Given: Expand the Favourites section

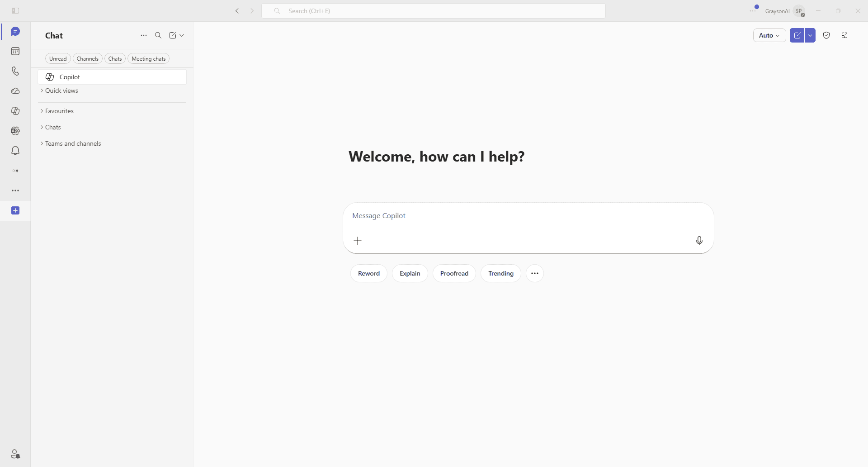Looking at the screenshot, I should [57, 111].
